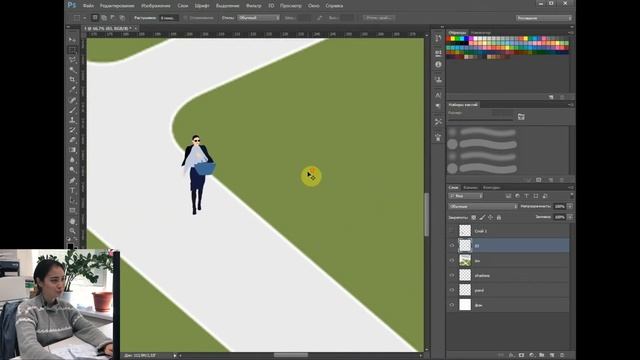Open the Справка menu

click(334, 6)
